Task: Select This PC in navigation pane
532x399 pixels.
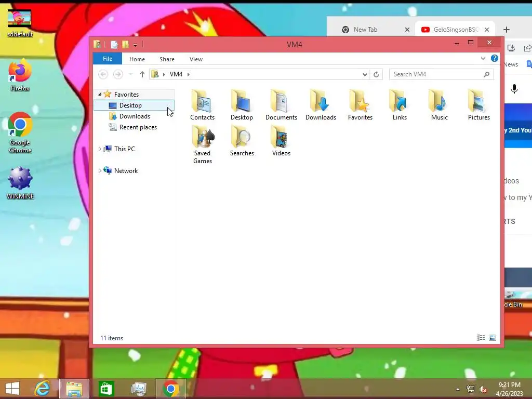Action: pos(124,149)
